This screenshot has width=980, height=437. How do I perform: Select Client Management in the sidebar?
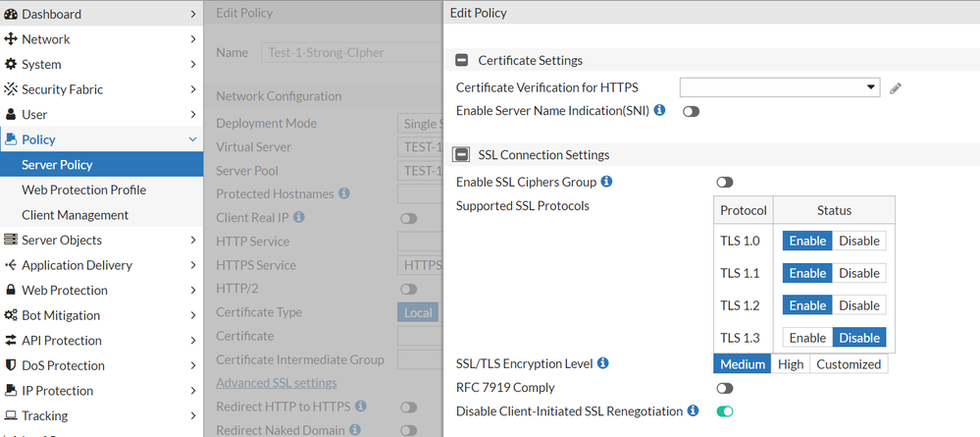(x=75, y=215)
